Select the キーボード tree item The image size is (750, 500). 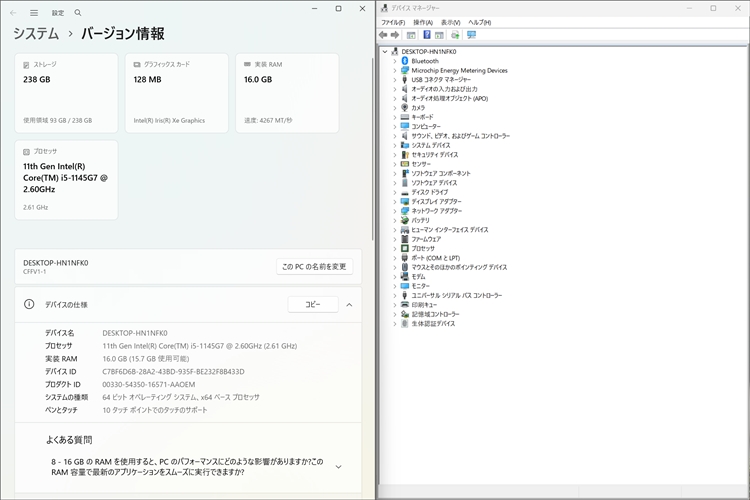click(422, 117)
